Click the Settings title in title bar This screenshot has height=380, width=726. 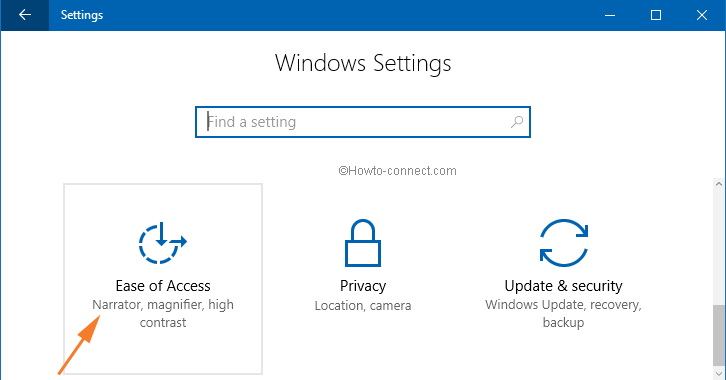[82, 15]
